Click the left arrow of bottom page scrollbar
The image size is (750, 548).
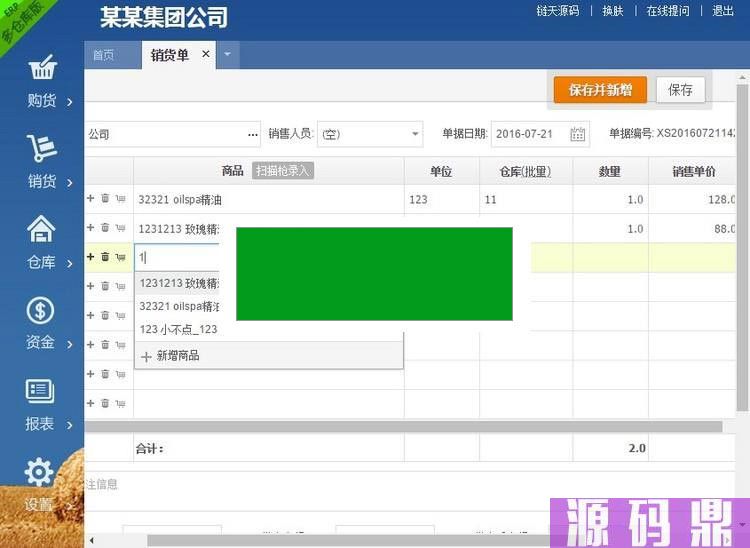click(91, 540)
